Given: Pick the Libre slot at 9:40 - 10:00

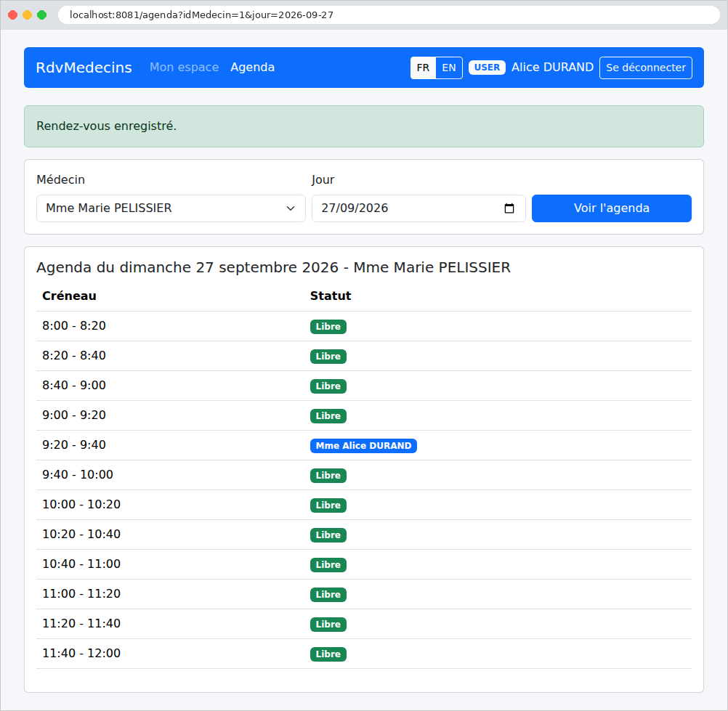Looking at the screenshot, I should coord(328,475).
